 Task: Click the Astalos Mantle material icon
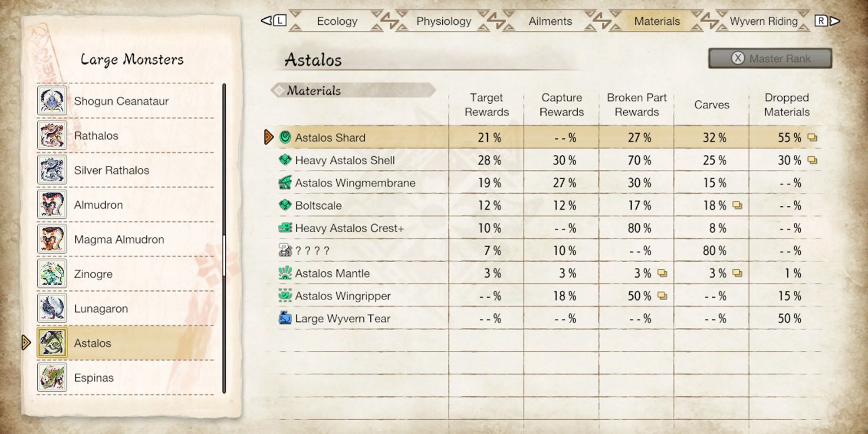(285, 273)
